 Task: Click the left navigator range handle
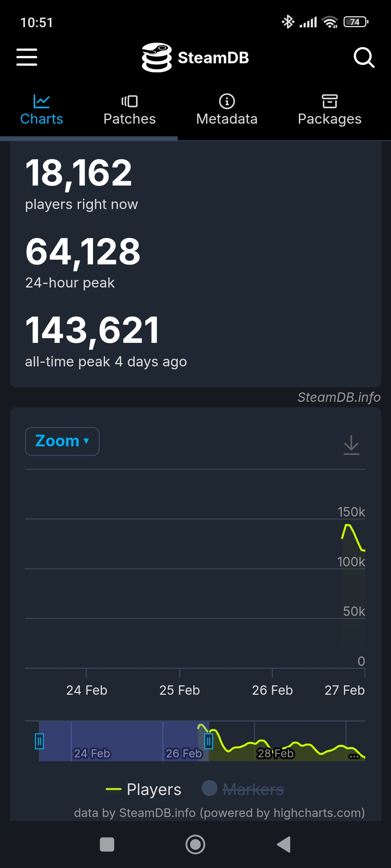tap(39, 741)
